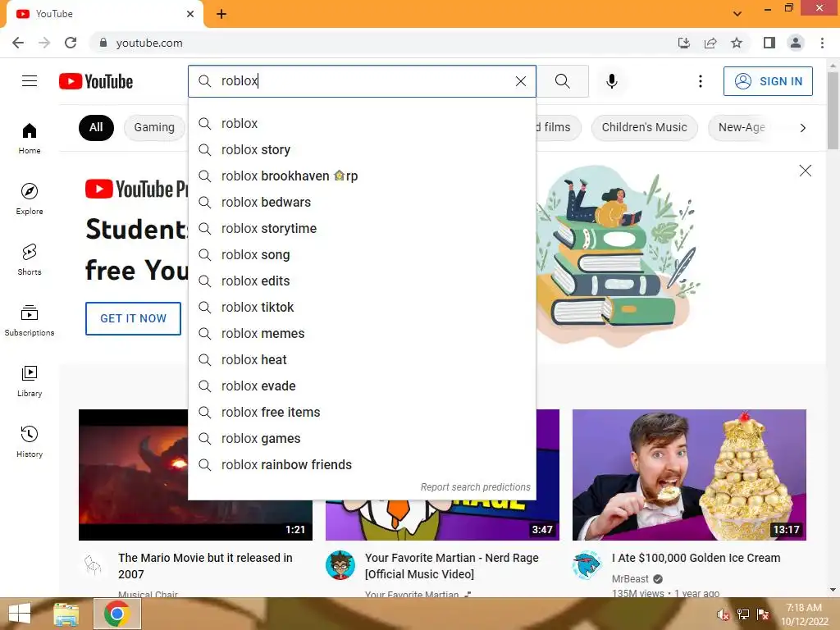
Task: Open Library in the sidebar
Action: pyautogui.click(x=30, y=381)
